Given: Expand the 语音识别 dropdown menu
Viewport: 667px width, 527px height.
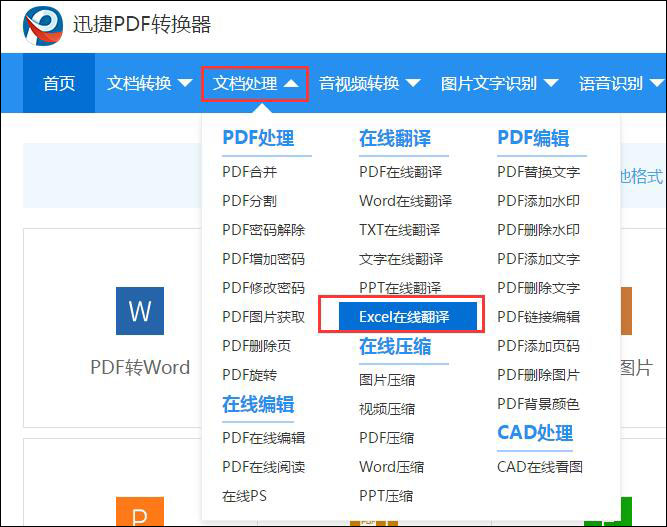Looking at the screenshot, I should click(621, 83).
